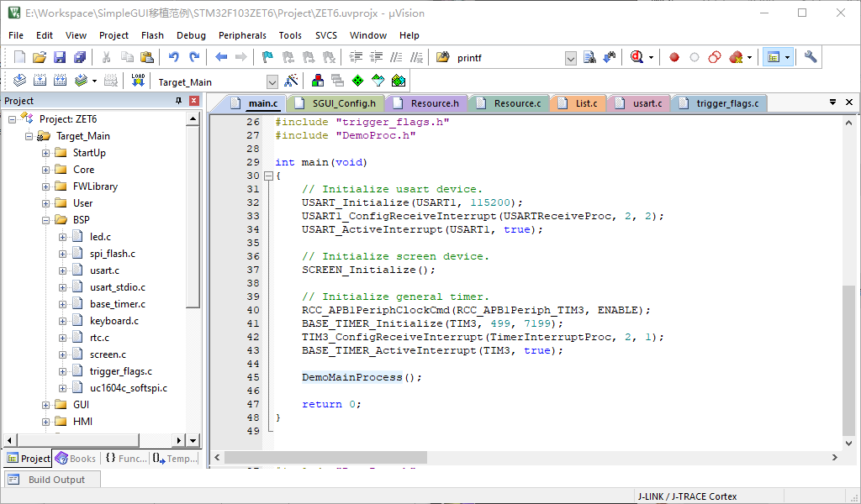The image size is (861, 504).
Task: Expand the FWLibrary folder
Action: coord(46,187)
